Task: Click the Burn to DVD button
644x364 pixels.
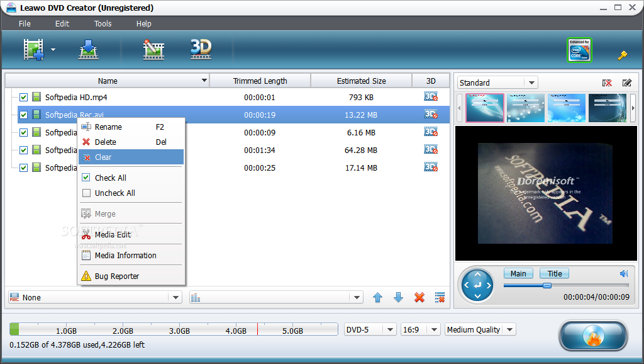Action: 593,336
